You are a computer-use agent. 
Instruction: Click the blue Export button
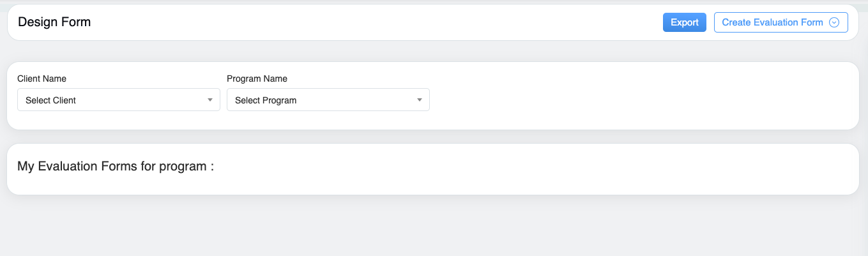(684, 22)
